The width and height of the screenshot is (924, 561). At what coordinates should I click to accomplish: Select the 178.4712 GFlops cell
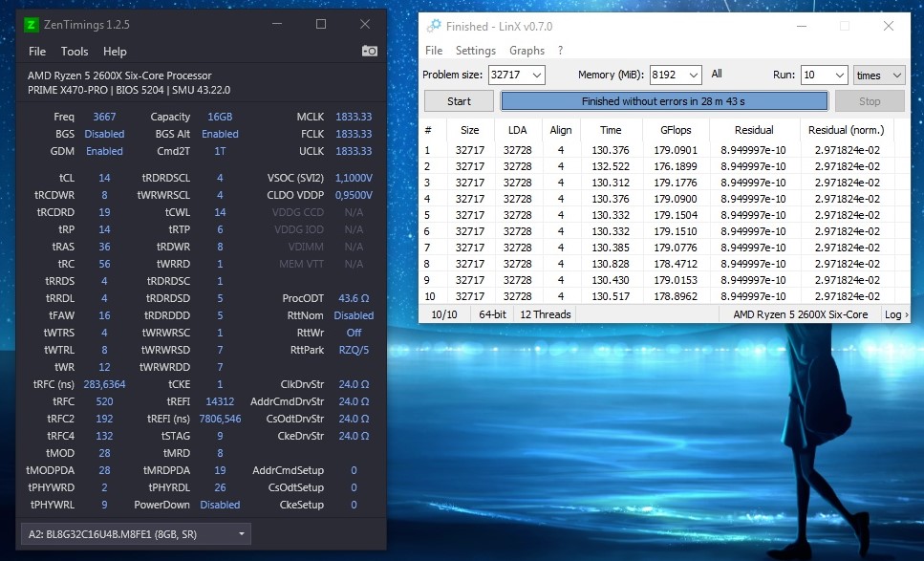click(676, 264)
